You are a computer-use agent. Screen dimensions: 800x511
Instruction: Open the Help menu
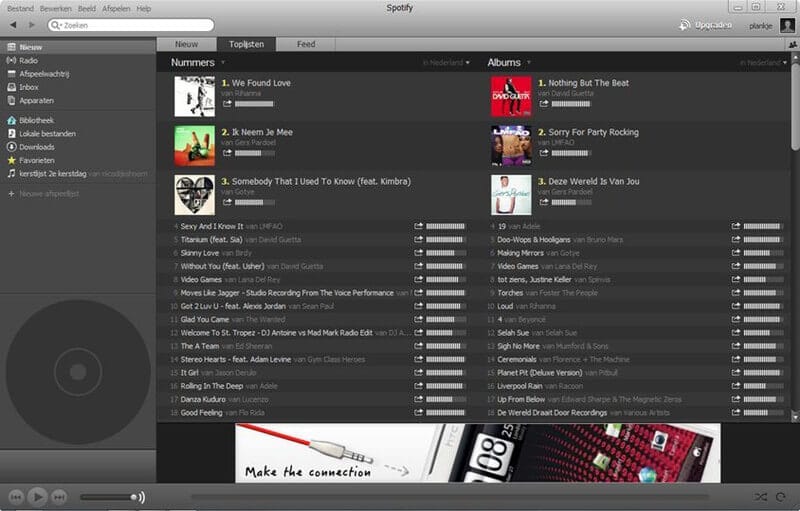143,9
